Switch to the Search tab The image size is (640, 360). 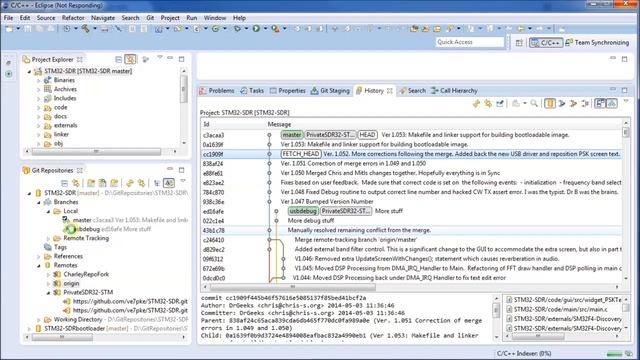412,91
